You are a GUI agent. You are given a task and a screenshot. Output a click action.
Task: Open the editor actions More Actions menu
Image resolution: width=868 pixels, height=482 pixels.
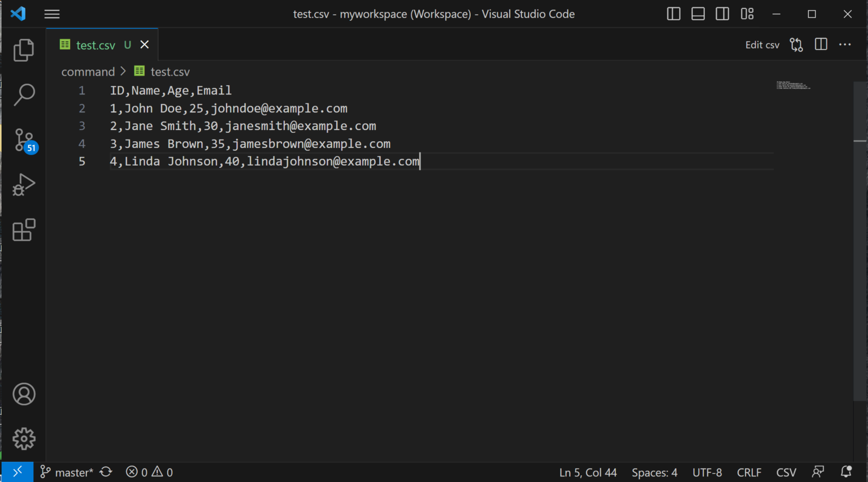tap(845, 44)
